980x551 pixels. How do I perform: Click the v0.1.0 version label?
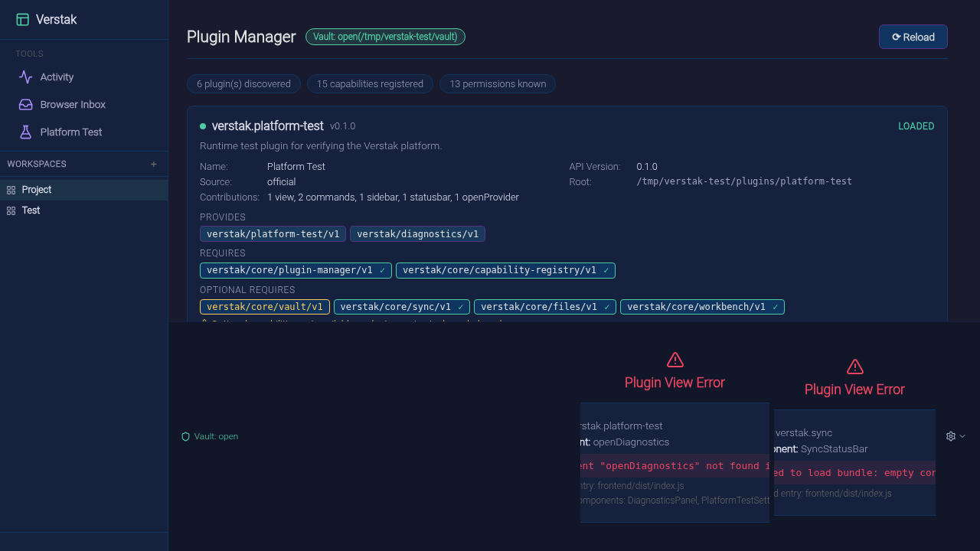point(343,126)
